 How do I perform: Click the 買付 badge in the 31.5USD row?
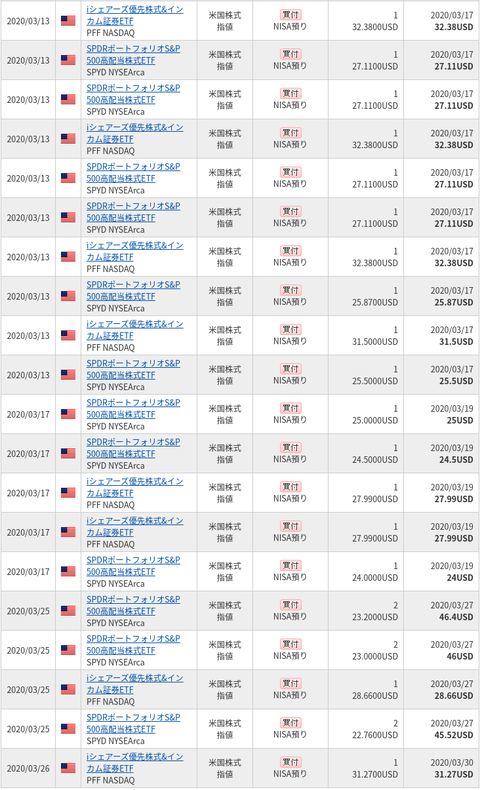click(290, 330)
